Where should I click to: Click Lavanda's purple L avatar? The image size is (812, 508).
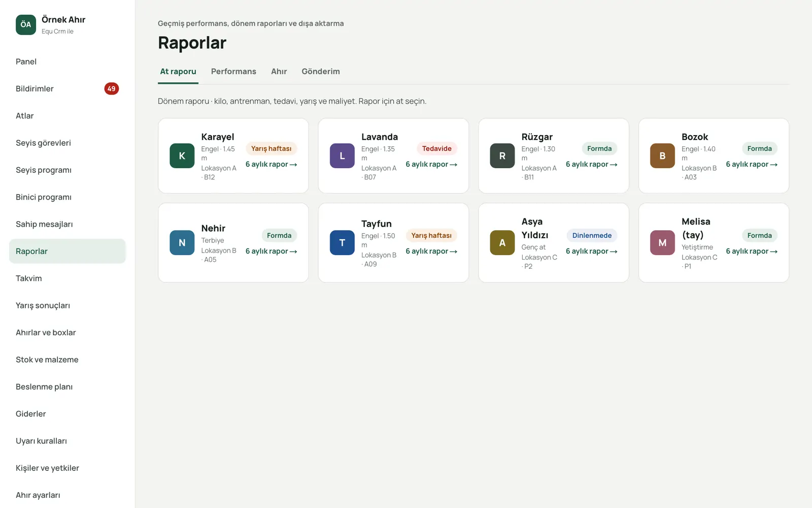click(x=342, y=156)
